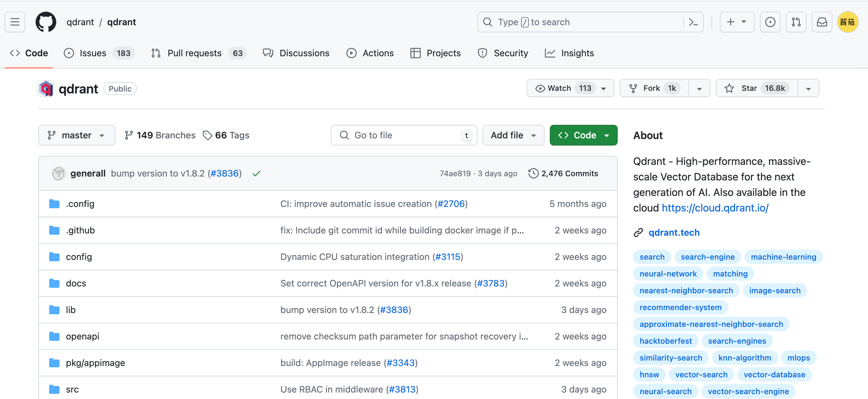Click the src folder icon
Viewport: 868px width, 399px height.
tap(54, 389)
